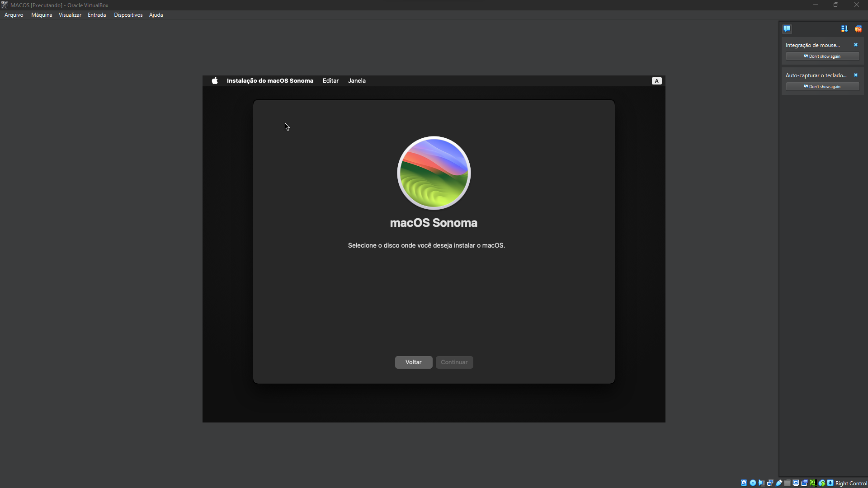Click the audio status icon
Viewport: 868px width, 488px height.
point(761,483)
